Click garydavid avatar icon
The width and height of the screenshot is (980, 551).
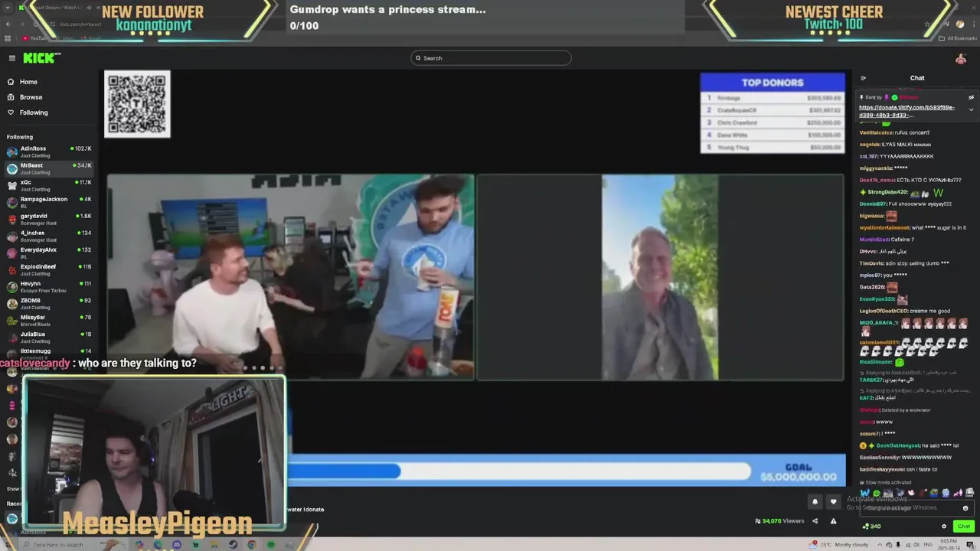[12, 219]
